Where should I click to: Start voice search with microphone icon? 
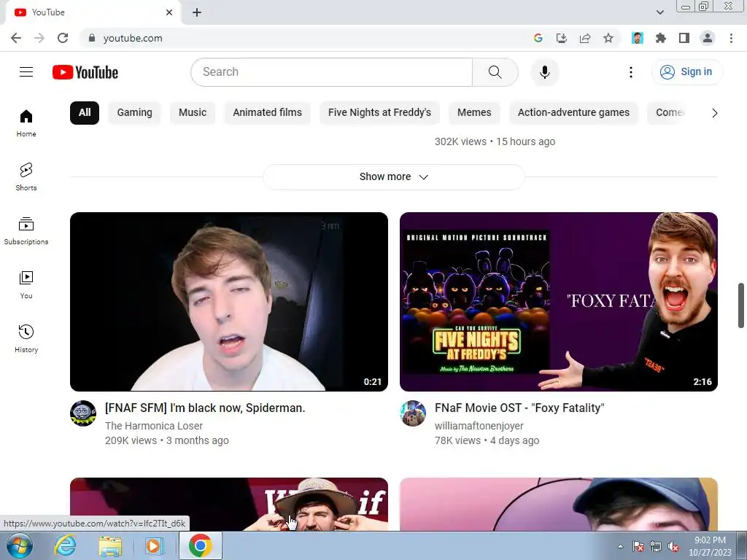[544, 72]
